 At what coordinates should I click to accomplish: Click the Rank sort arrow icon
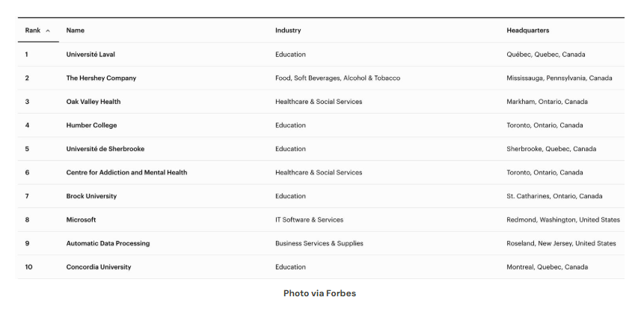pyautogui.click(x=48, y=31)
